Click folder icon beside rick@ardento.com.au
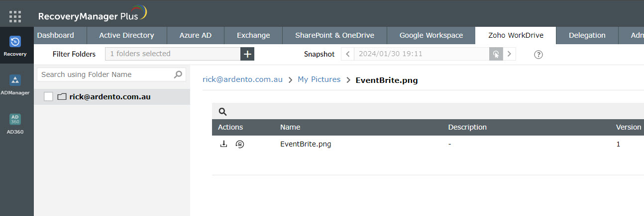Image resolution: width=644 pixels, height=216 pixels. pyautogui.click(x=62, y=97)
